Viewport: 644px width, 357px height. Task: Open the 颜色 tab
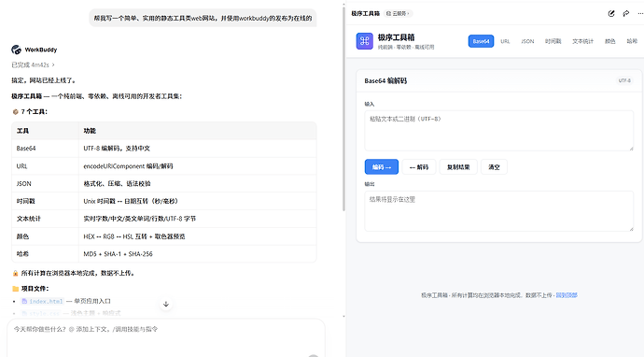(609, 41)
